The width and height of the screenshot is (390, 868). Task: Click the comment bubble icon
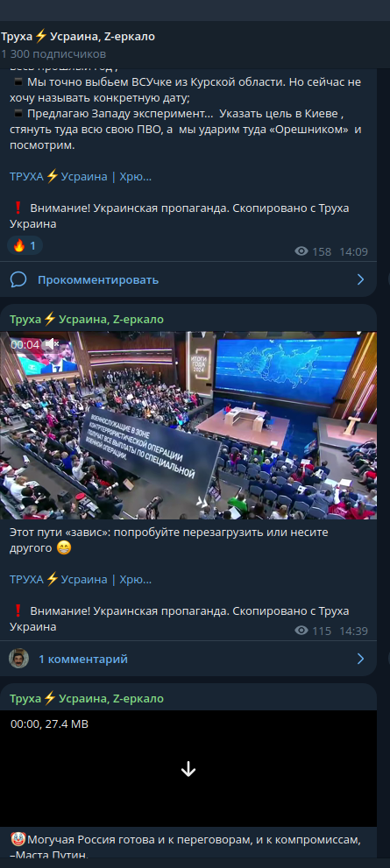[x=18, y=279]
